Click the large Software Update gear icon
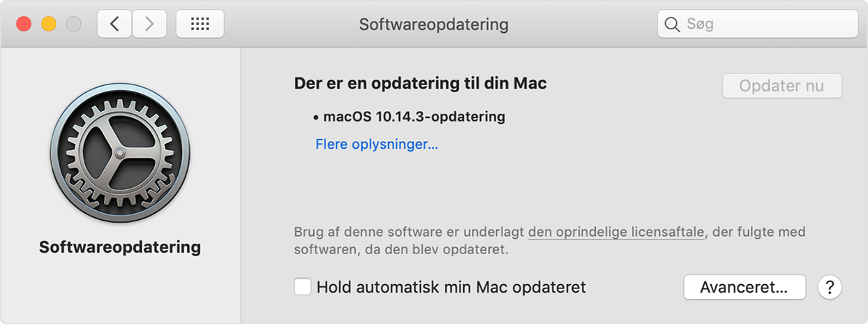This screenshot has height=324, width=868. [x=120, y=153]
